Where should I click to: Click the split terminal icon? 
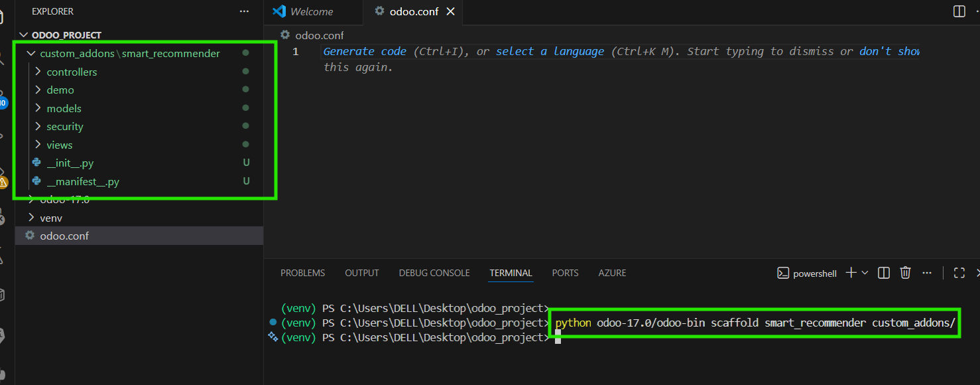point(883,273)
